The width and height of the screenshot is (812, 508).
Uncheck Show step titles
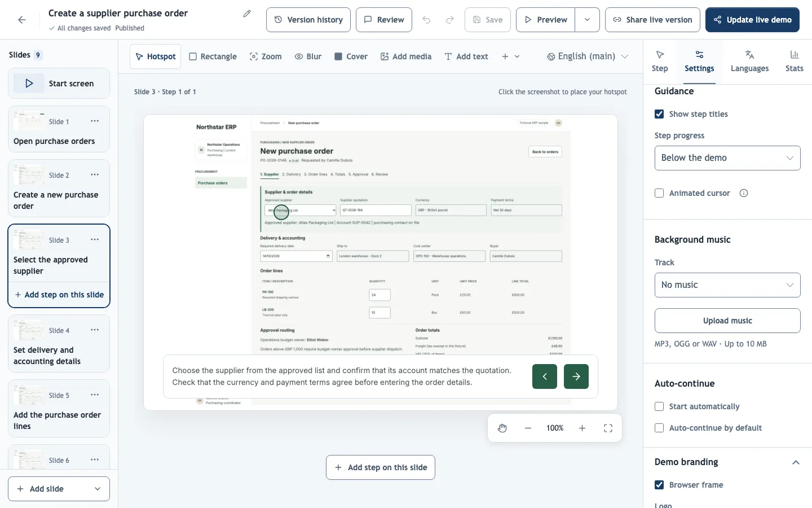click(659, 114)
